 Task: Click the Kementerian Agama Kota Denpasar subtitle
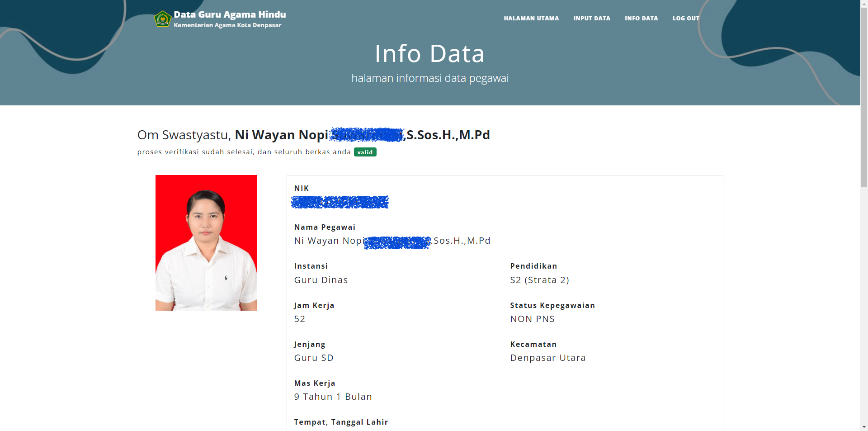point(227,25)
